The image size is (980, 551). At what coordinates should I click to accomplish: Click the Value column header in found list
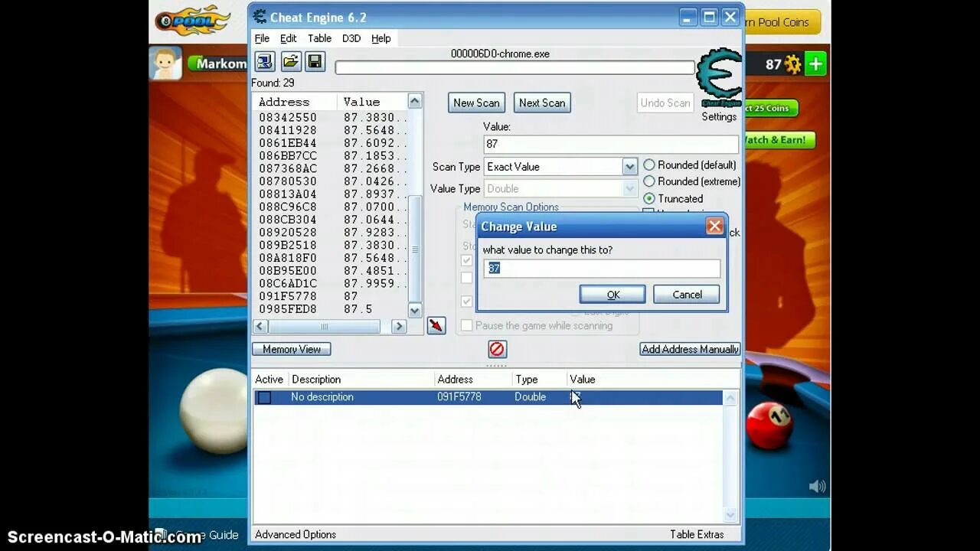coord(372,102)
